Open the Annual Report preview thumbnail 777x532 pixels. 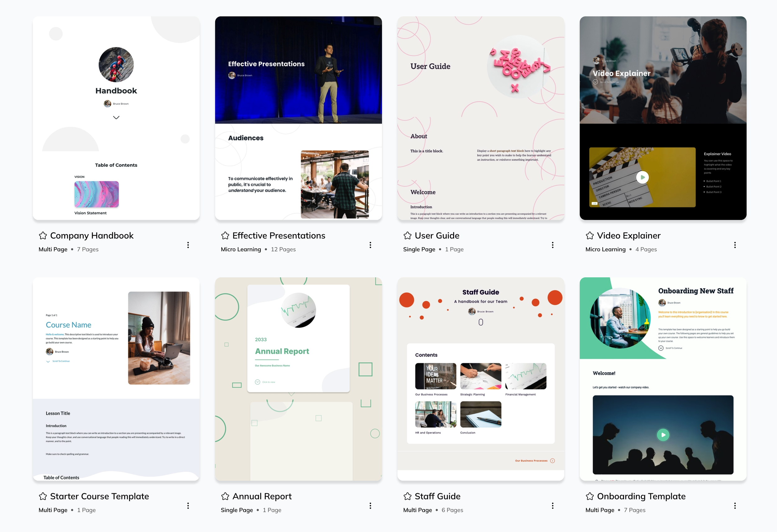coord(298,379)
